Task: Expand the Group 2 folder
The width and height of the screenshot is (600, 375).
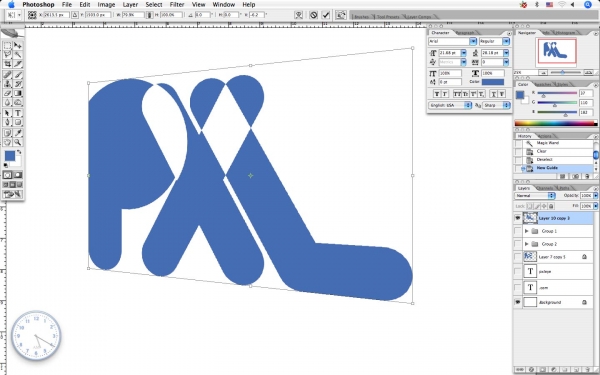Action: click(527, 244)
